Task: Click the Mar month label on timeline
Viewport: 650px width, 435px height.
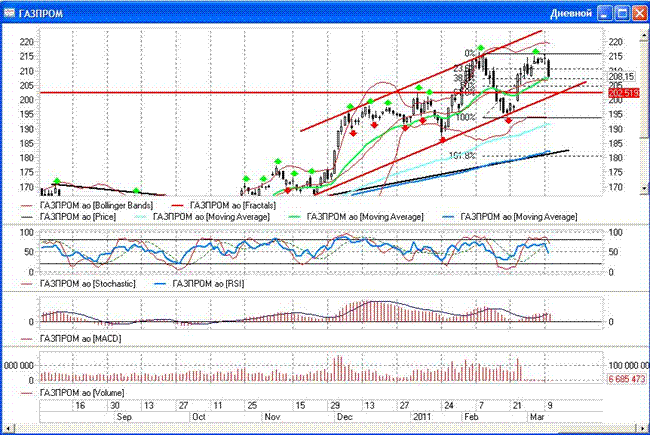Action: pos(537,417)
